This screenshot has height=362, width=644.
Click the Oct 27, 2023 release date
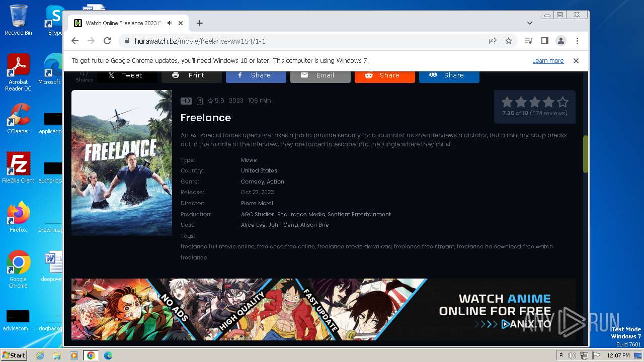coord(258,193)
